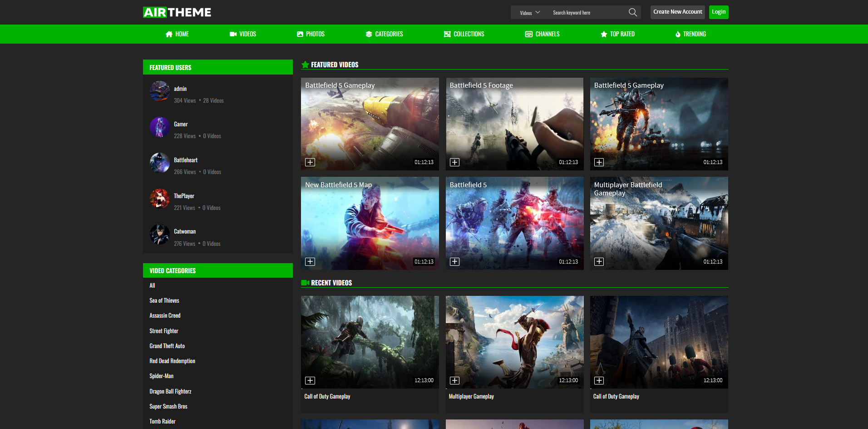Add first Battlefield 5 Gameplay video to playlist
The height and width of the screenshot is (429, 868).
pos(310,162)
